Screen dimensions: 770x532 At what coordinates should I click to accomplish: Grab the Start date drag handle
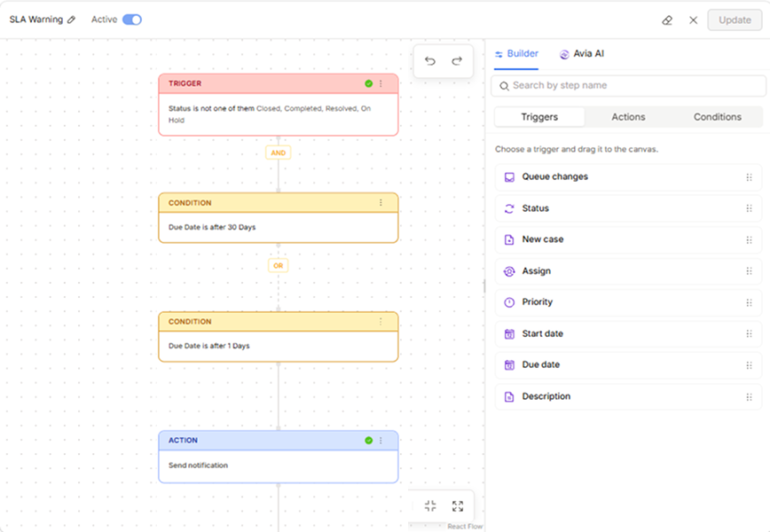pos(749,333)
